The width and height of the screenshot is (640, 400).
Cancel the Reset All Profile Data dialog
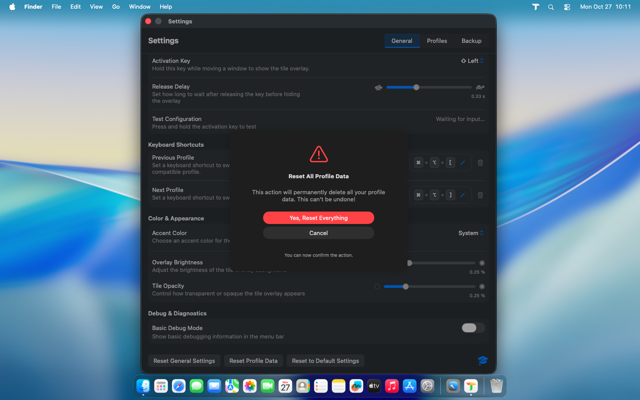pyautogui.click(x=318, y=233)
